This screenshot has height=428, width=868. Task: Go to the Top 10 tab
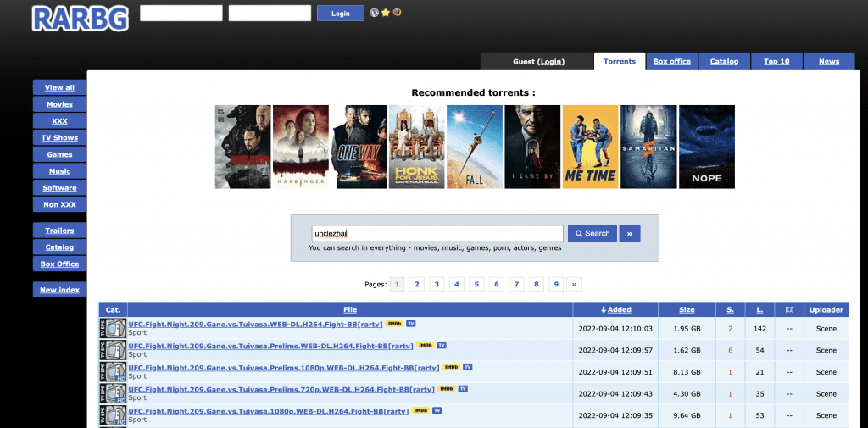pos(776,62)
